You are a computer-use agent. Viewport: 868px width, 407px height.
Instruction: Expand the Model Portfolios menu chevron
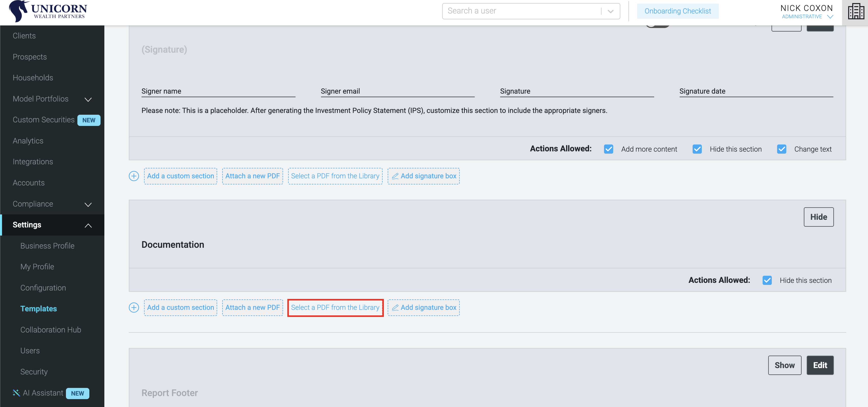[88, 99]
